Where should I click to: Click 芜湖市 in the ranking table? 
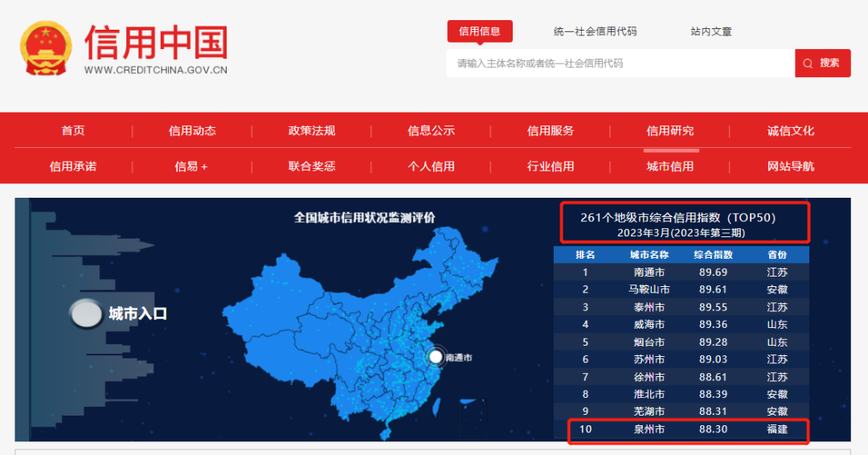(649, 412)
